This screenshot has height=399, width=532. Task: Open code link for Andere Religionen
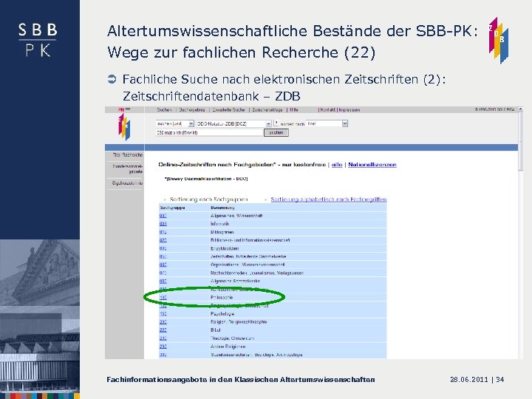[x=163, y=347]
